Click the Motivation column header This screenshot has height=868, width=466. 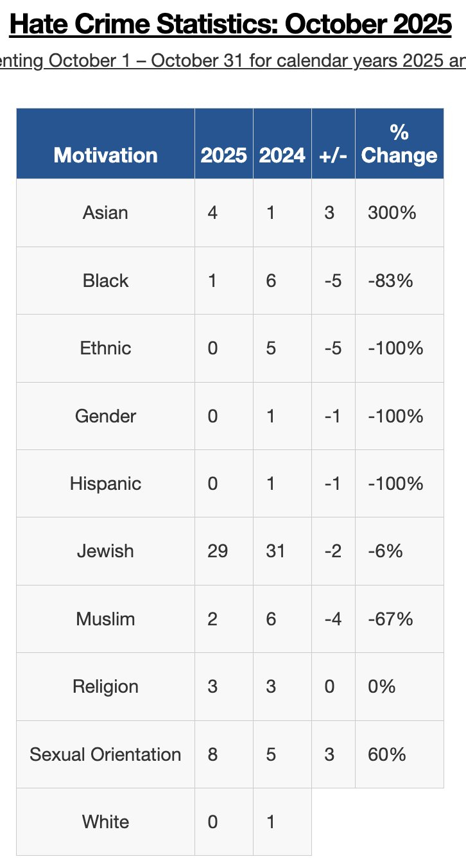[x=105, y=155]
